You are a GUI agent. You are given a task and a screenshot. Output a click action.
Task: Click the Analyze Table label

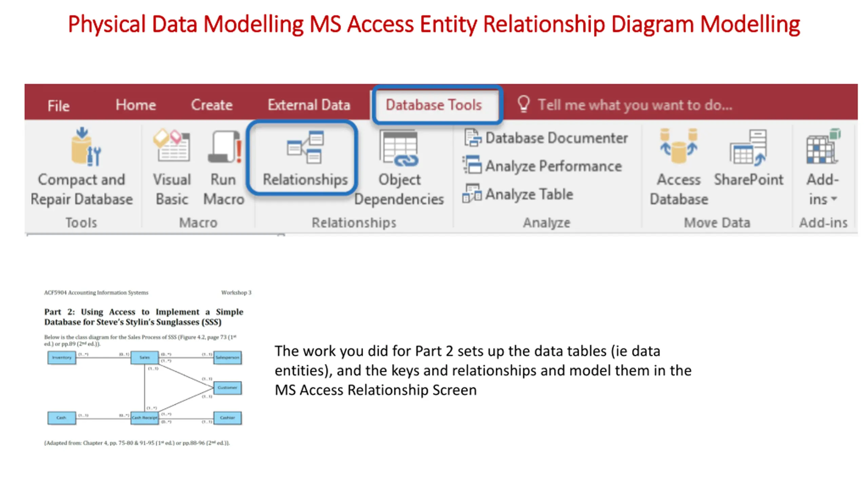coord(529,194)
